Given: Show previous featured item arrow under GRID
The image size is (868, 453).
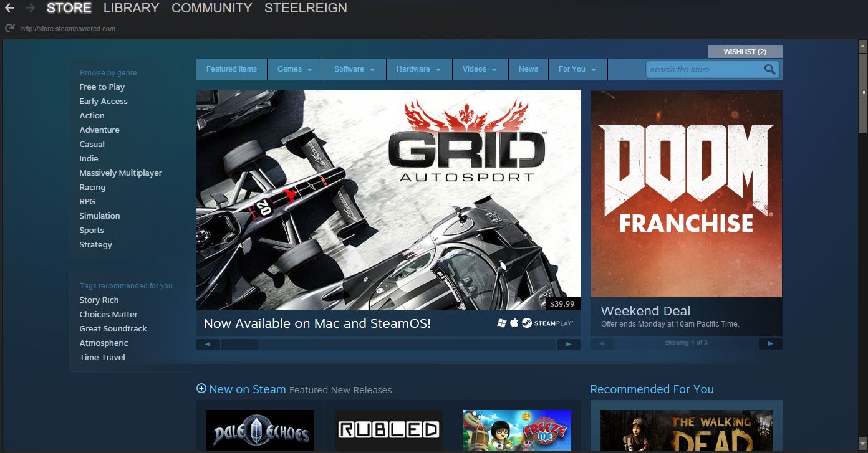Looking at the screenshot, I should click(x=208, y=344).
